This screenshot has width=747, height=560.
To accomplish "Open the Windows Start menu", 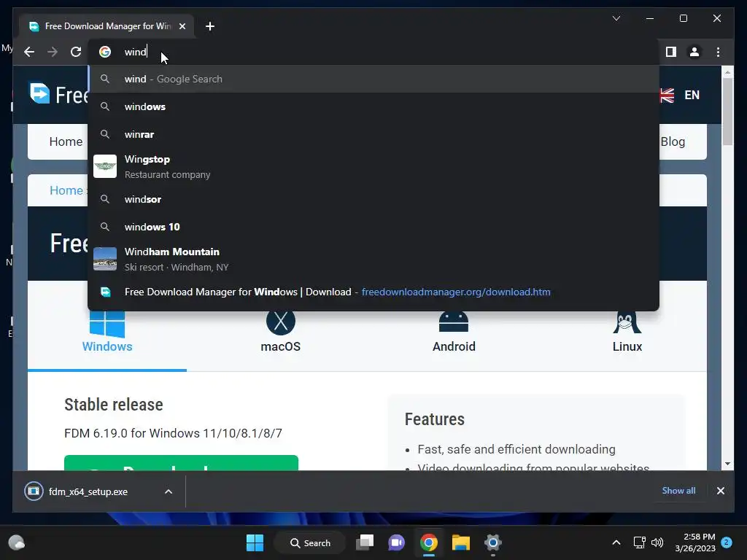I will (255, 542).
